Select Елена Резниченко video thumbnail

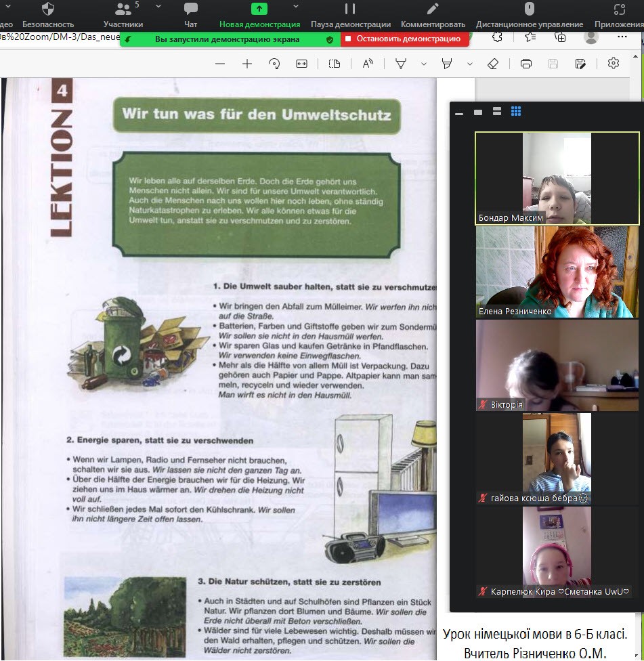pyautogui.click(x=557, y=272)
